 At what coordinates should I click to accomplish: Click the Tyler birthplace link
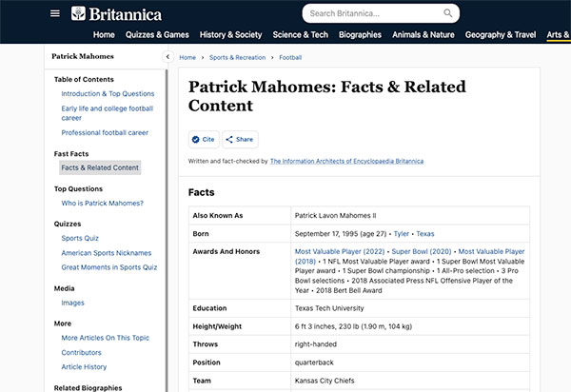click(x=402, y=234)
